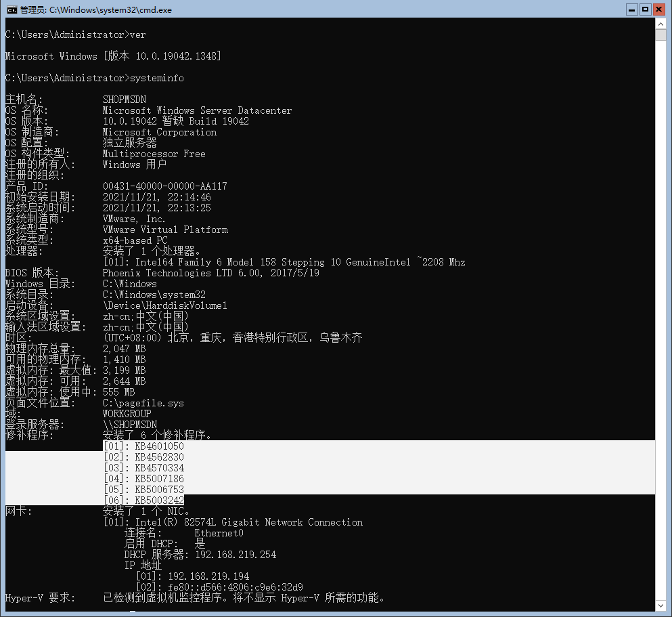Click the scrollbar down arrow
This screenshot has width=672, height=617.
(660, 606)
